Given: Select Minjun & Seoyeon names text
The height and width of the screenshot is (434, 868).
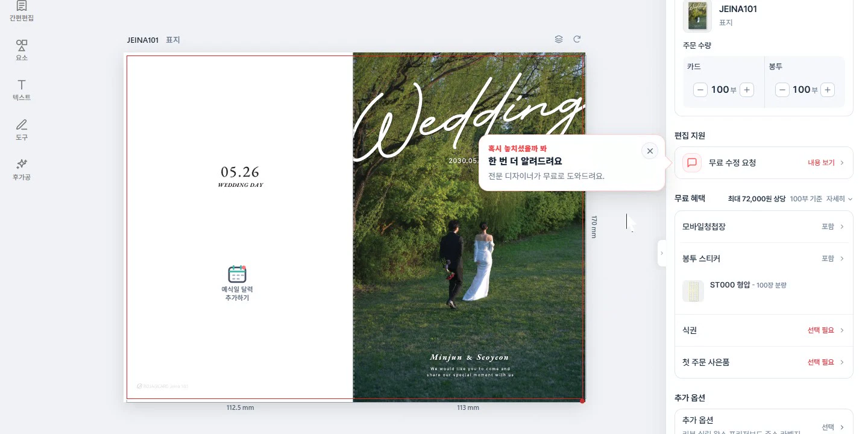Looking at the screenshot, I should [x=470, y=357].
